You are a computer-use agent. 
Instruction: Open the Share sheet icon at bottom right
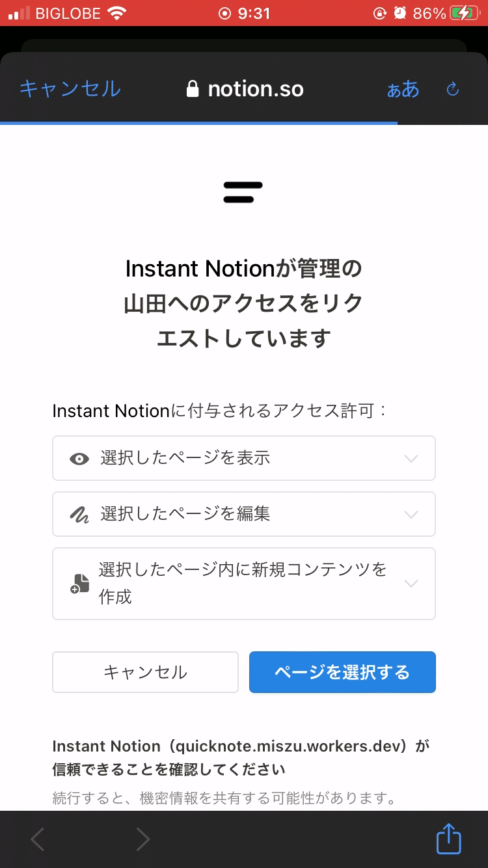pyautogui.click(x=448, y=839)
